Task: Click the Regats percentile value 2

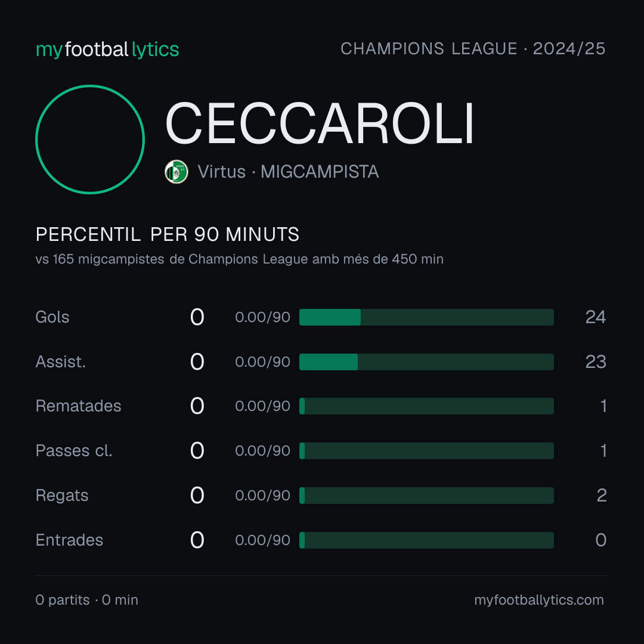Action: (x=601, y=496)
